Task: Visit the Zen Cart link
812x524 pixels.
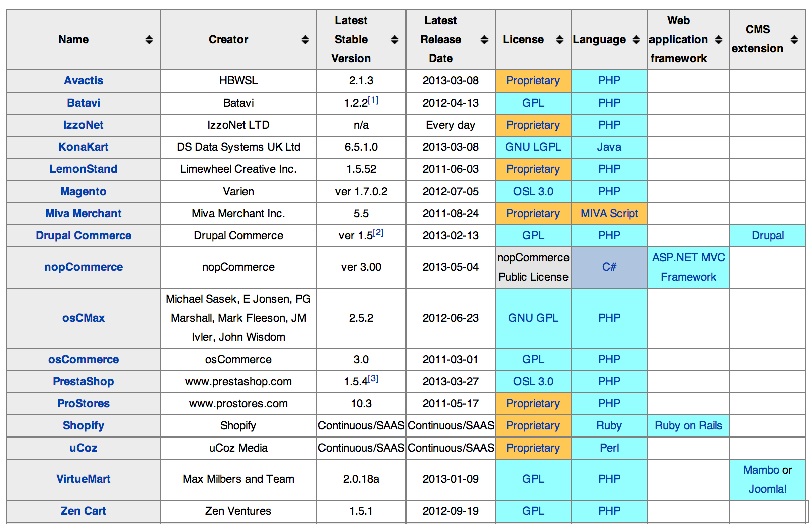Action: click(83, 511)
